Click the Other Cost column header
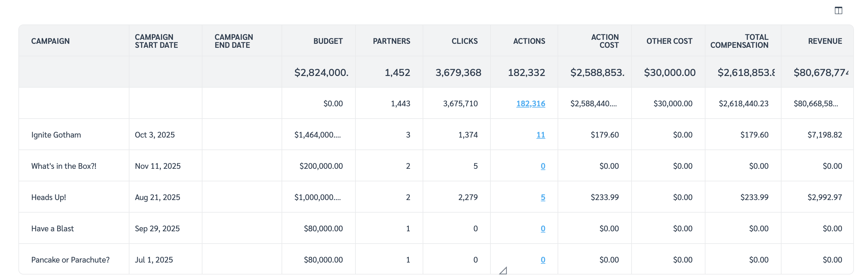 pyautogui.click(x=669, y=41)
